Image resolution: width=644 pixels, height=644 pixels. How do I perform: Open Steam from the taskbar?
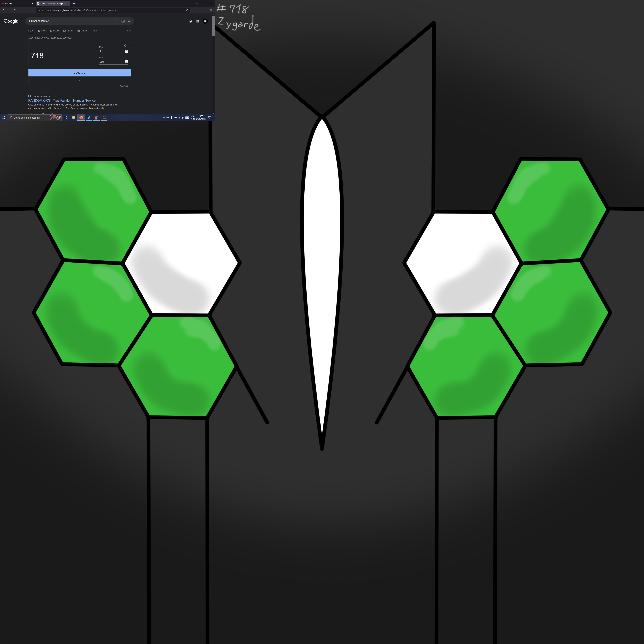click(89, 118)
